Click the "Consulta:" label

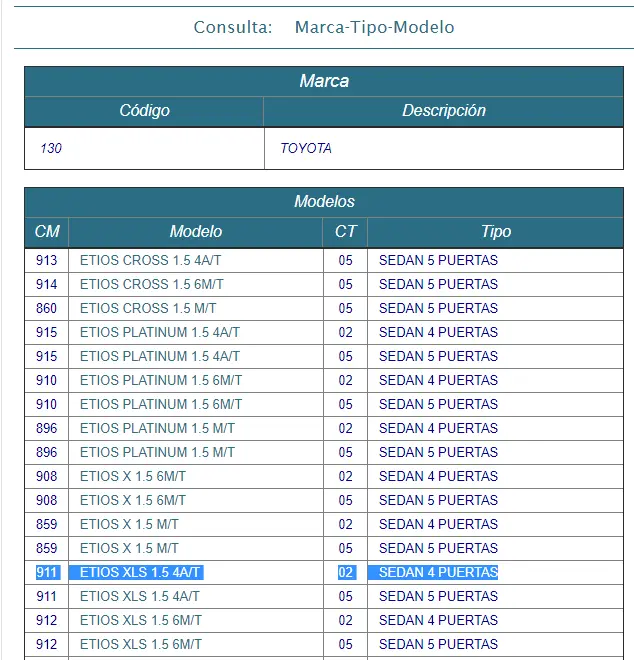[x=233, y=27]
